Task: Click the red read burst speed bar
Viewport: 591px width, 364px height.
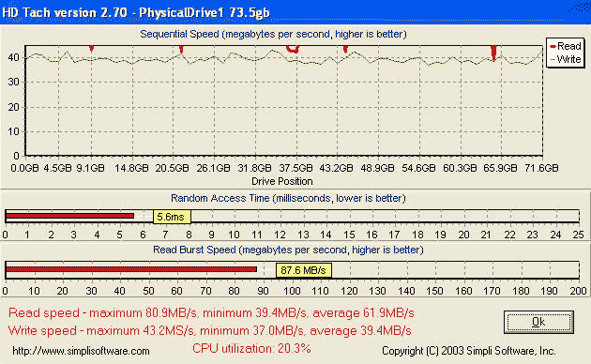Action: click(131, 269)
